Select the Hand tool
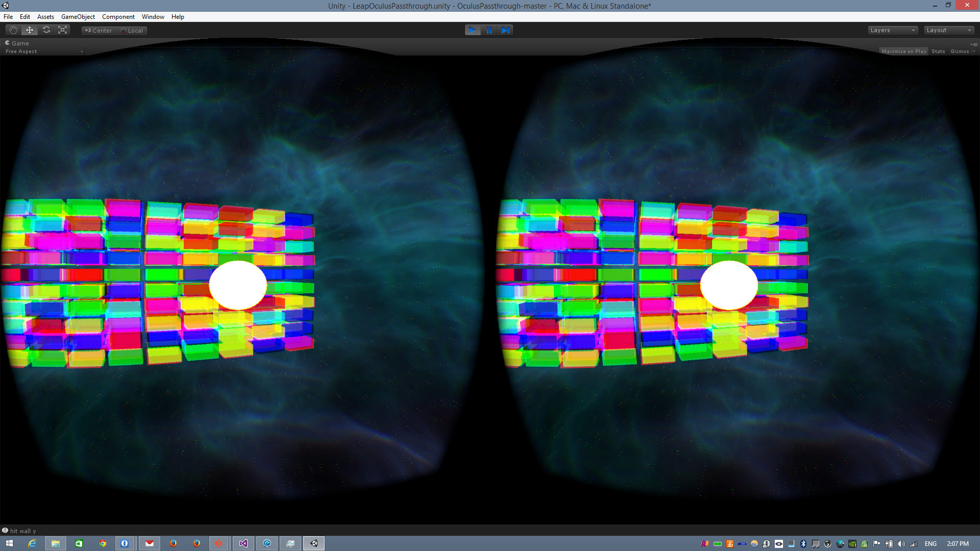 (13, 30)
